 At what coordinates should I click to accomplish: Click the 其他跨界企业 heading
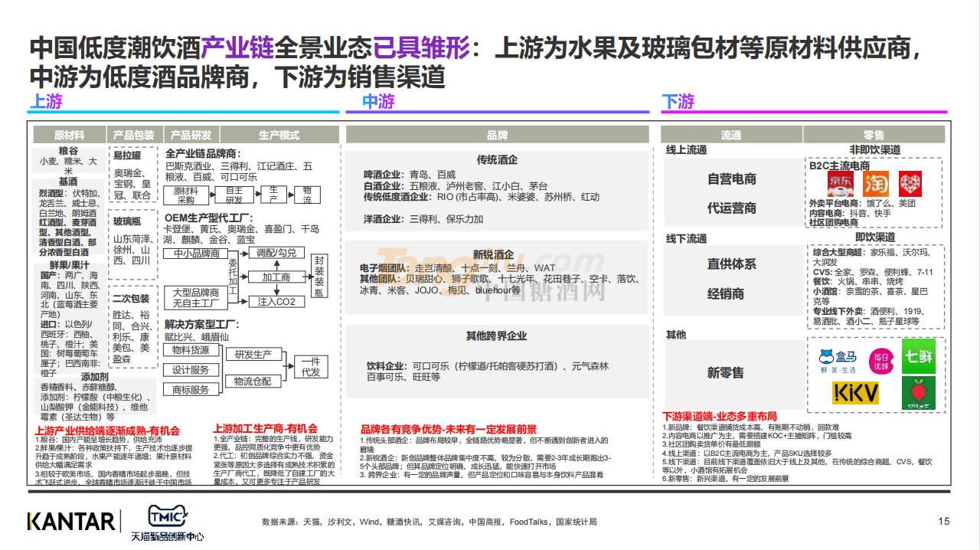pos(497,336)
